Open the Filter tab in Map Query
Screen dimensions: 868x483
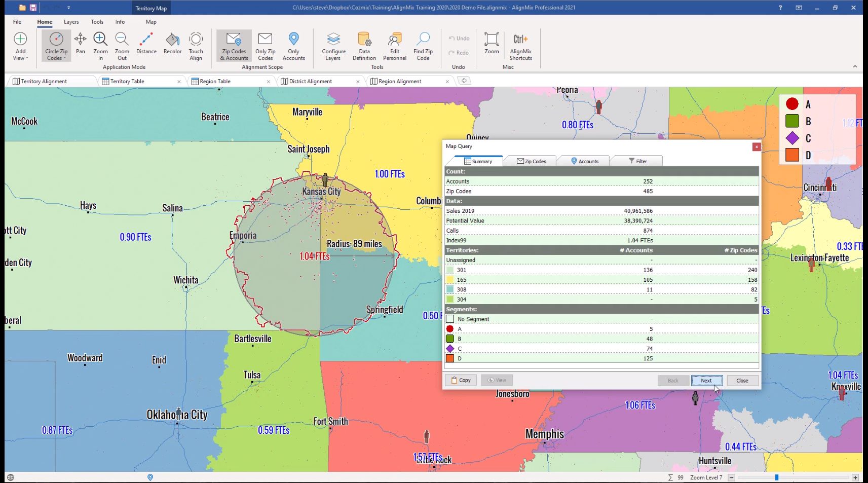(x=637, y=161)
